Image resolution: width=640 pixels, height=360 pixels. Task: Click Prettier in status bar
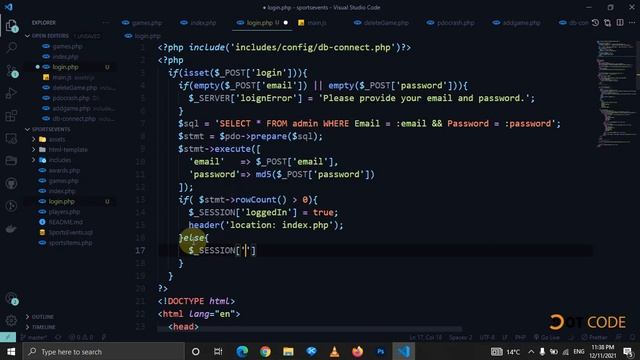click(595, 337)
